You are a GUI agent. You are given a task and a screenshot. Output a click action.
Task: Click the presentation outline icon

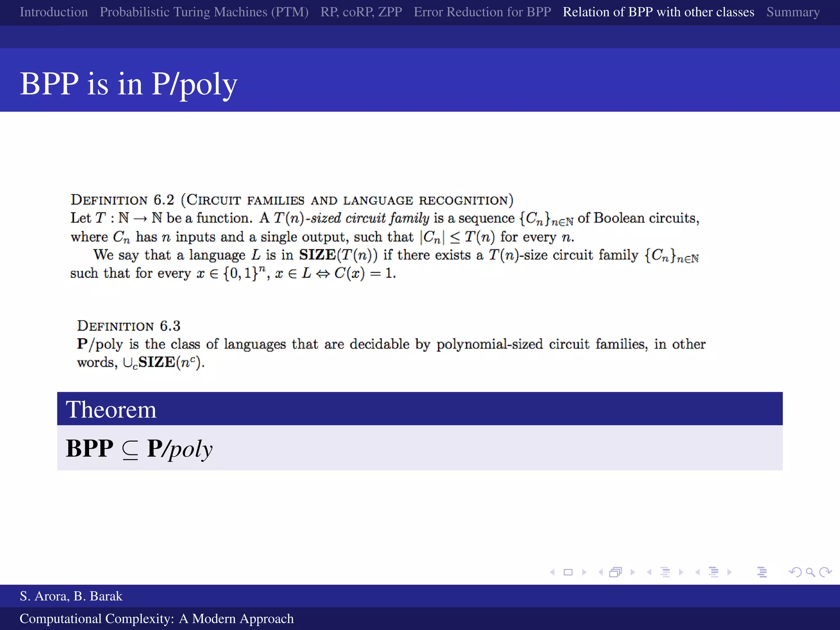pyautogui.click(x=762, y=572)
